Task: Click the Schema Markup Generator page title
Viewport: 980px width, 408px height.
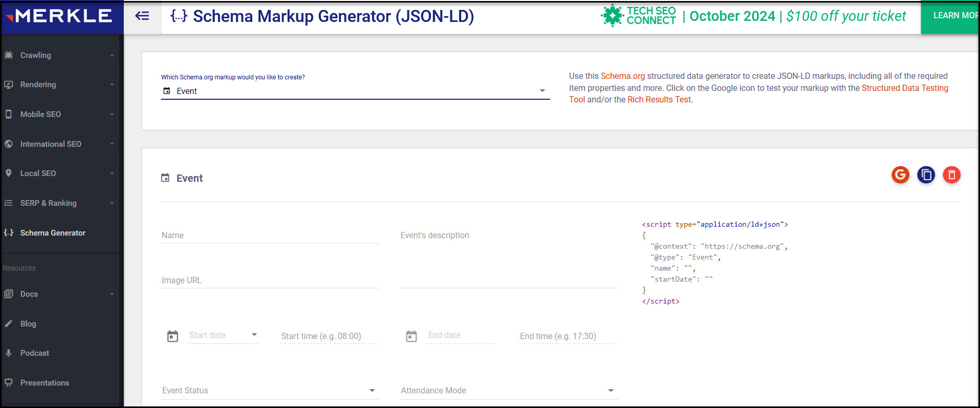Action: pos(334,16)
